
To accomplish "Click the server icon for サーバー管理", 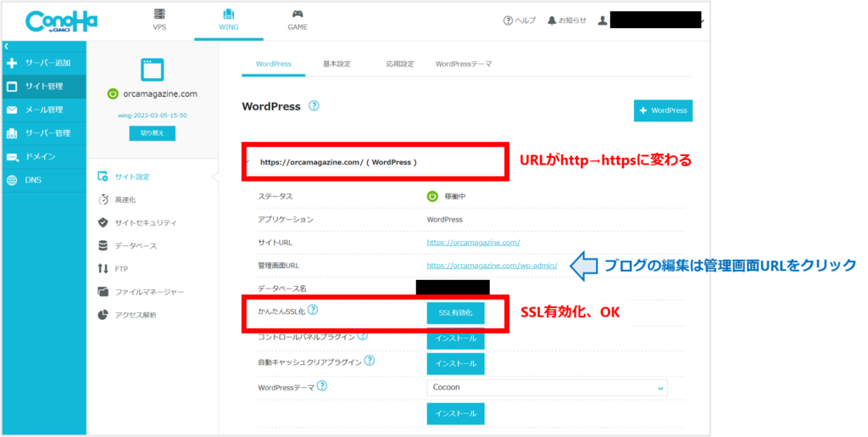I will 12,133.
